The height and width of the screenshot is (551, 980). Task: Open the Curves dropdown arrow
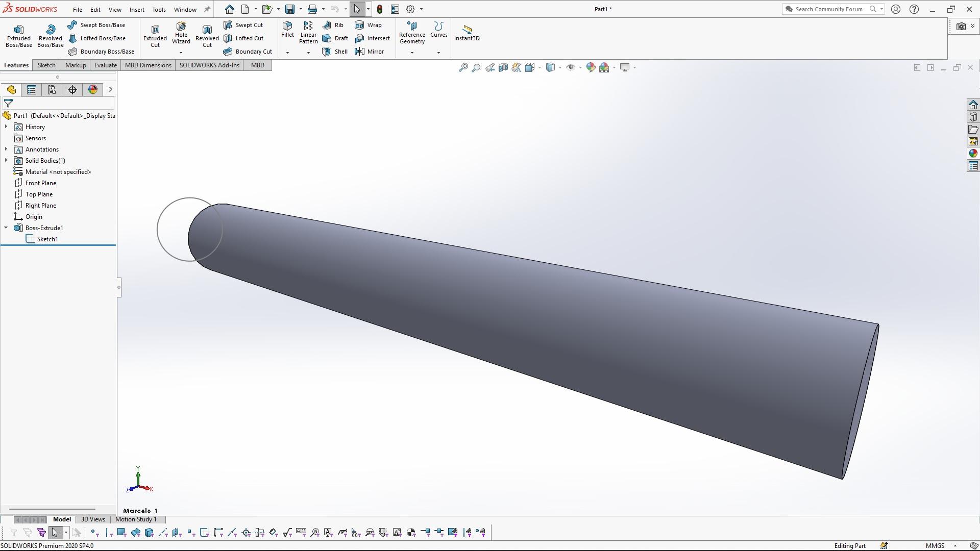click(x=438, y=53)
